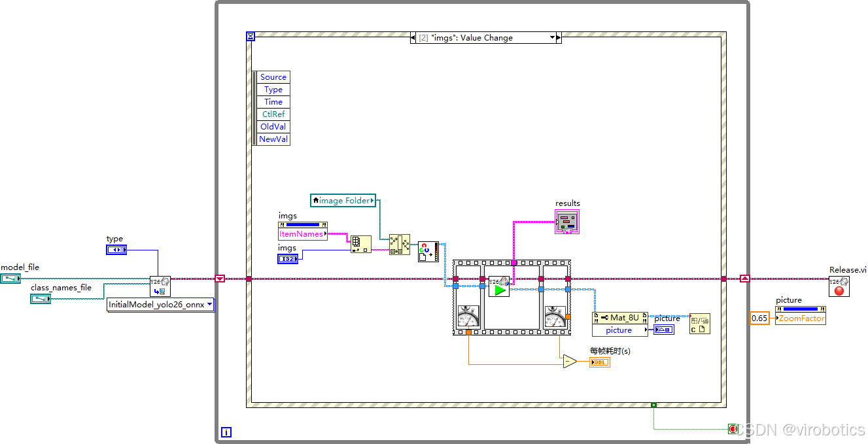Screen dimensions: 868x444
Task: Click the image Folder local variable
Action: tap(343, 201)
